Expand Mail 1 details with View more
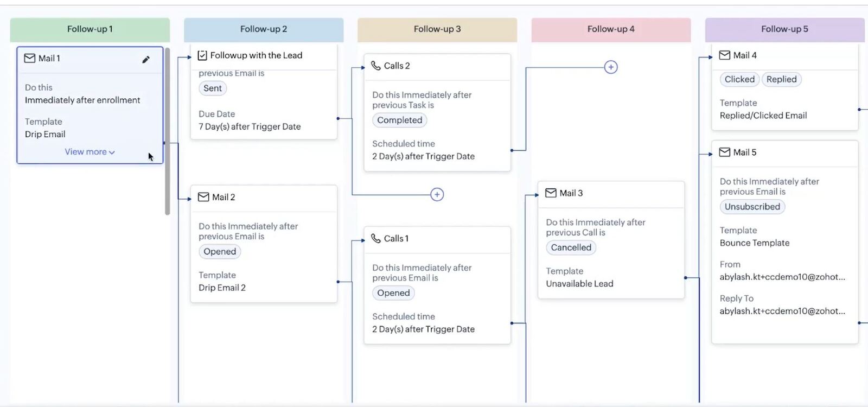Image resolution: width=868 pixels, height=407 pixels. tap(90, 152)
